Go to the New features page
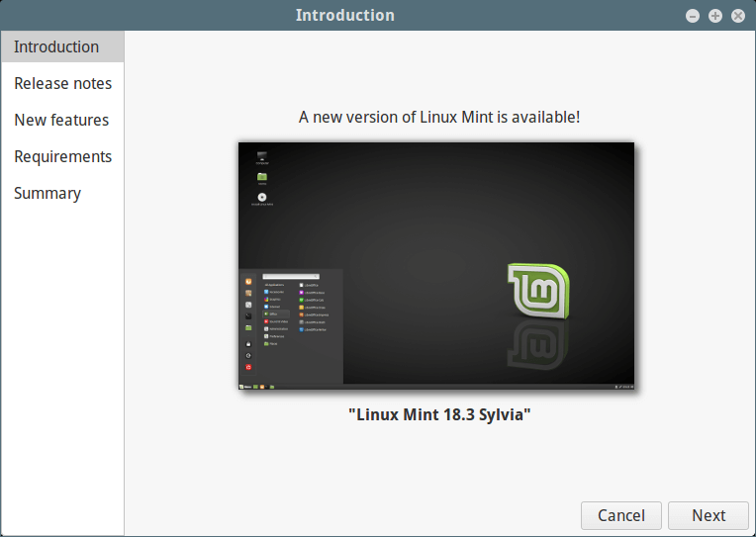The image size is (756, 537). coord(61,120)
